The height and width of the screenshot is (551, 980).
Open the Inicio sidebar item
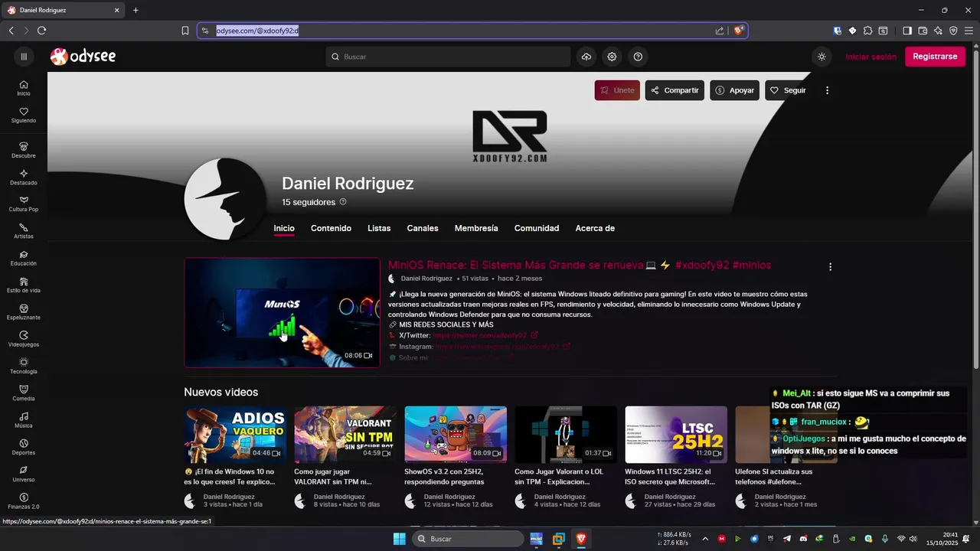tap(24, 88)
